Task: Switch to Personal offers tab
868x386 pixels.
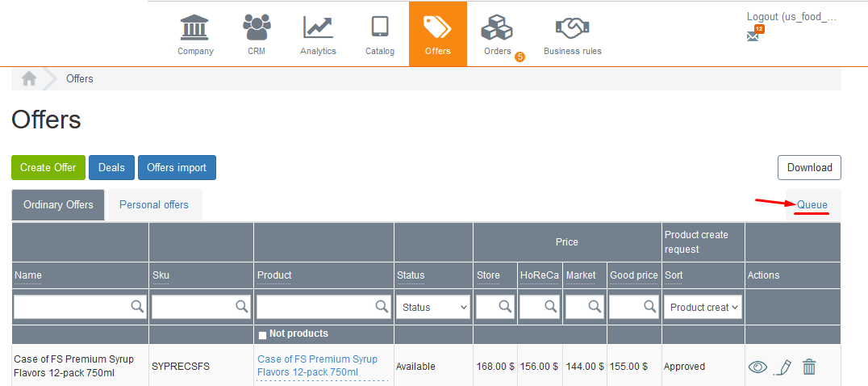Action: click(154, 205)
